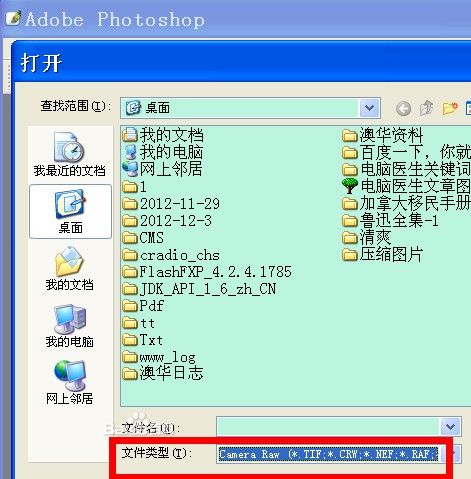Open 我的电脑 sidebar shortcut
The height and width of the screenshot is (479, 471).
coord(69,326)
